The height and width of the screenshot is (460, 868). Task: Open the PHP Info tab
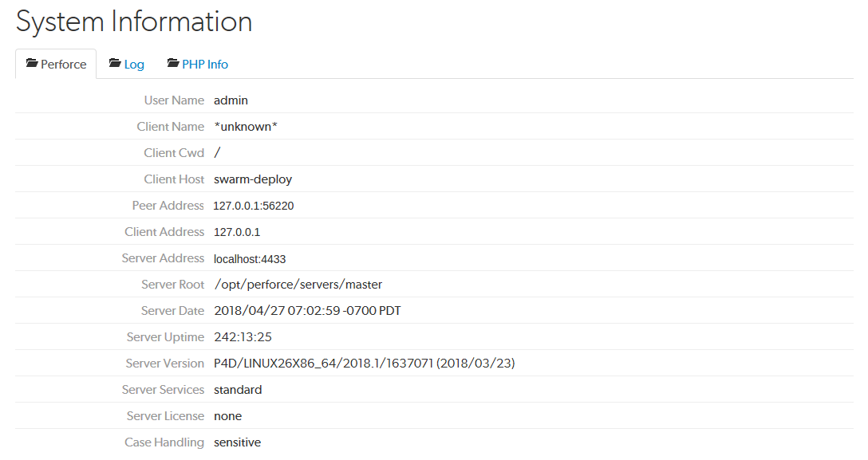pos(198,64)
